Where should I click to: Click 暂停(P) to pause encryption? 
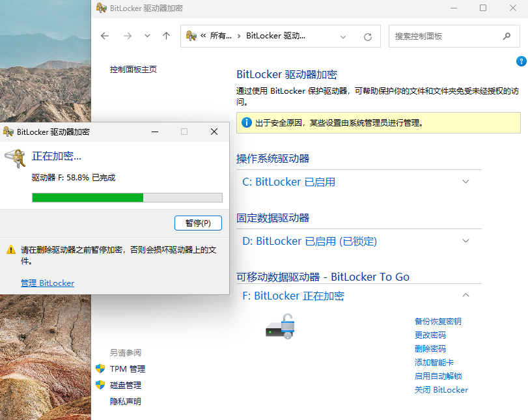(x=198, y=222)
